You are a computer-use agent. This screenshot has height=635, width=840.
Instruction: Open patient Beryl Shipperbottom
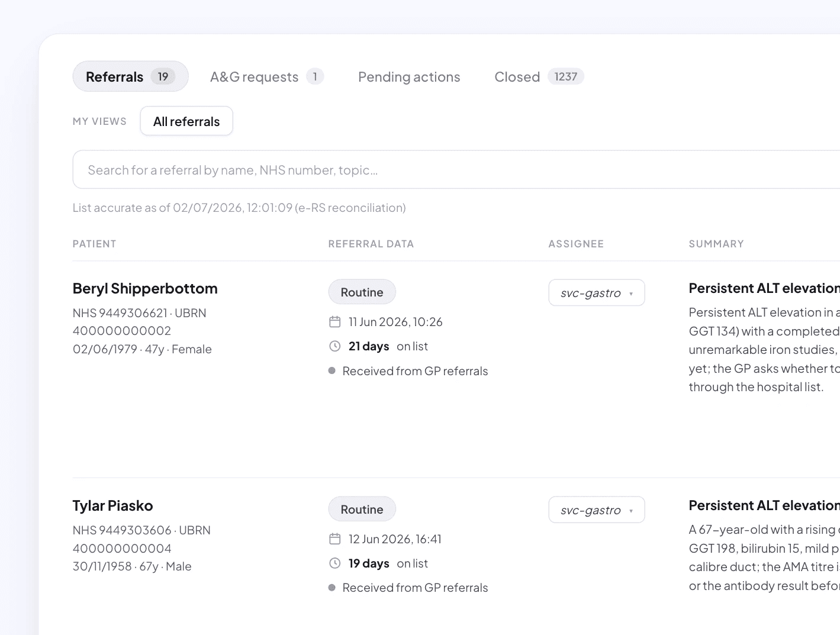145,289
